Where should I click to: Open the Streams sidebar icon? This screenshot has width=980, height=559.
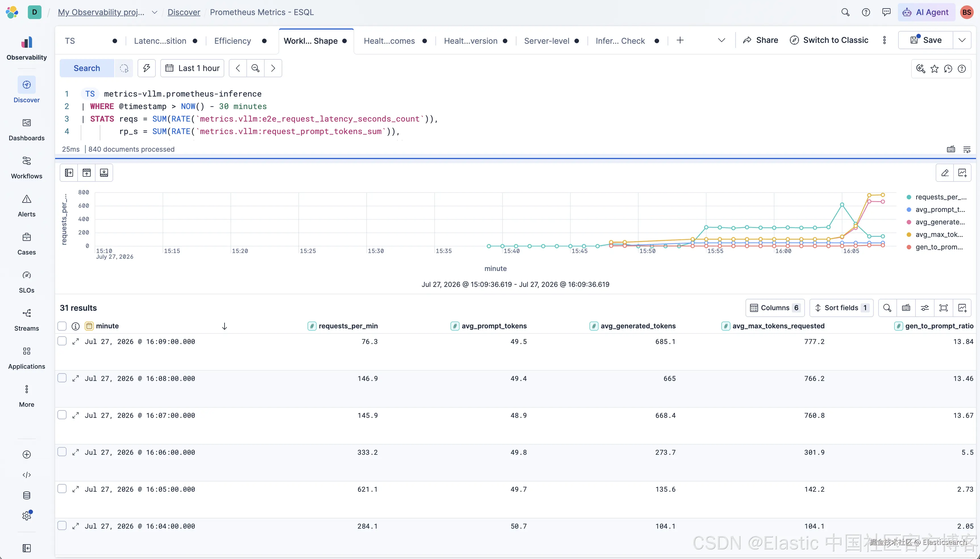(26, 313)
